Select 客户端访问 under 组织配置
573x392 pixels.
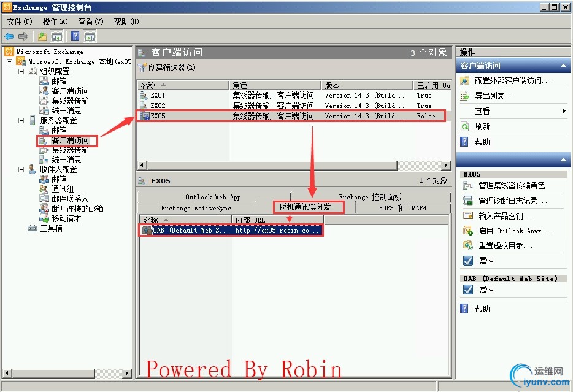pyautogui.click(x=70, y=91)
